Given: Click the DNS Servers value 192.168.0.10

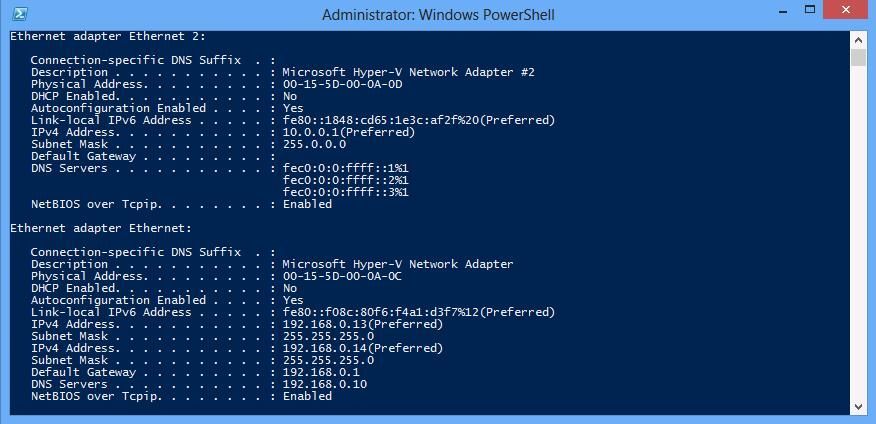Looking at the screenshot, I should (325, 384).
